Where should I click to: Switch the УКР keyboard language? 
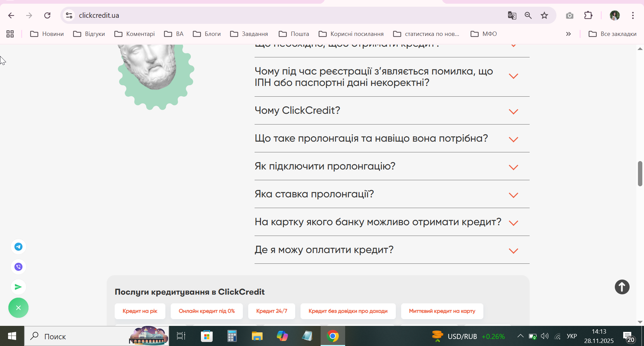[572, 336]
